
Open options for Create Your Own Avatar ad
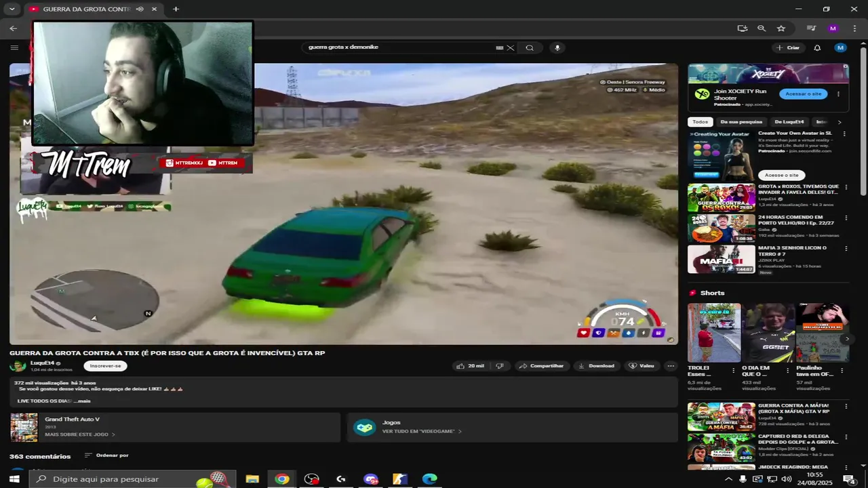pos(844,134)
